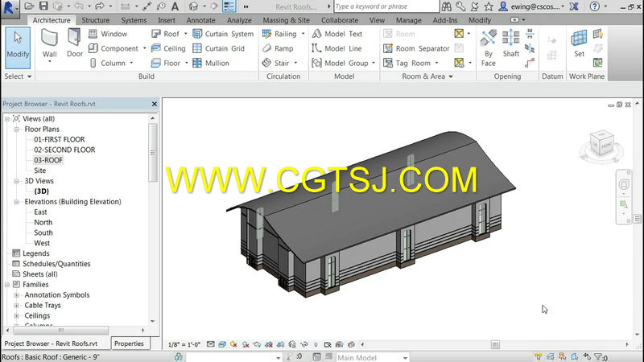Toggle detail level in view control bar
644x362 pixels.
click(210, 344)
